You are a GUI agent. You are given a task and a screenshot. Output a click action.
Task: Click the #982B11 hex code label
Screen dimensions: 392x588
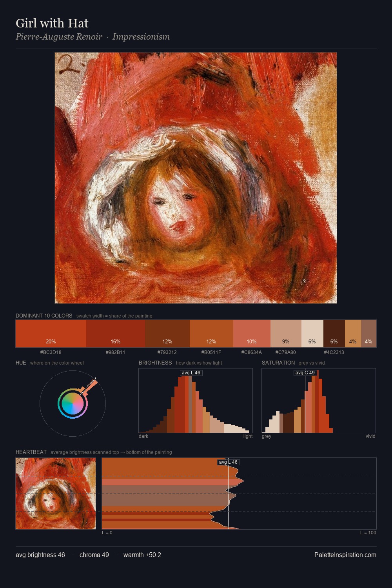(x=116, y=352)
